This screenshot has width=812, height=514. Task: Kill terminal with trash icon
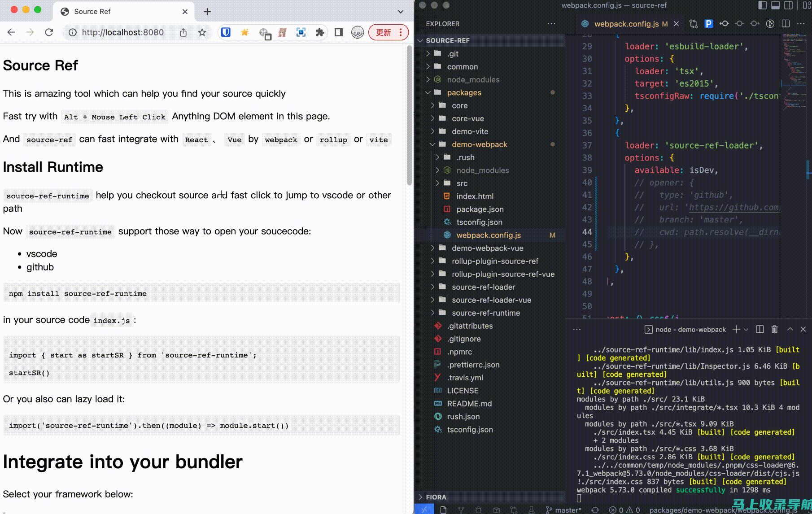tap(774, 329)
